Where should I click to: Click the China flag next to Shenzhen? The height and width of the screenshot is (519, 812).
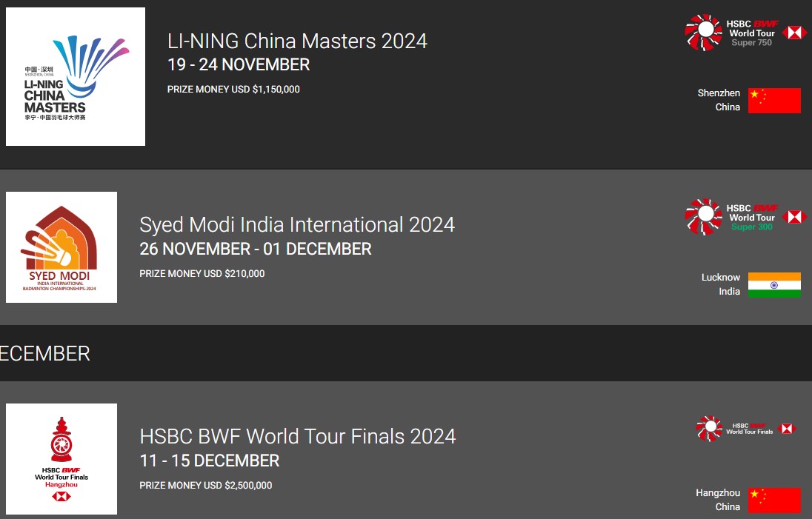point(773,101)
